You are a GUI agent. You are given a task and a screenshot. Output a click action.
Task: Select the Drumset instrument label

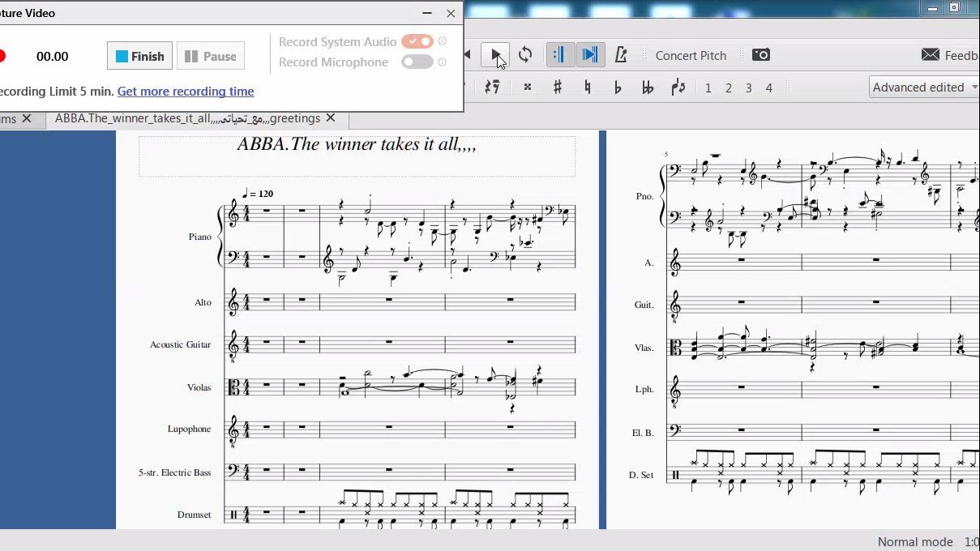coord(195,515)
